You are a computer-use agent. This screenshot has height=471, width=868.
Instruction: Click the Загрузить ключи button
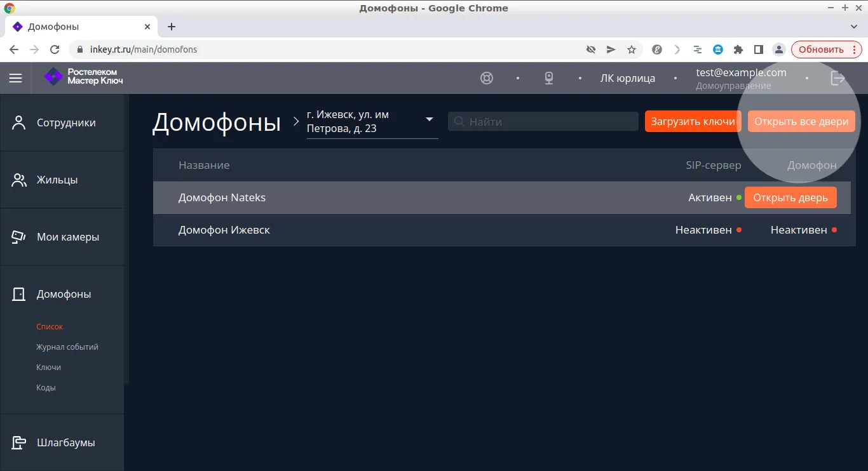tap(693, 121)
